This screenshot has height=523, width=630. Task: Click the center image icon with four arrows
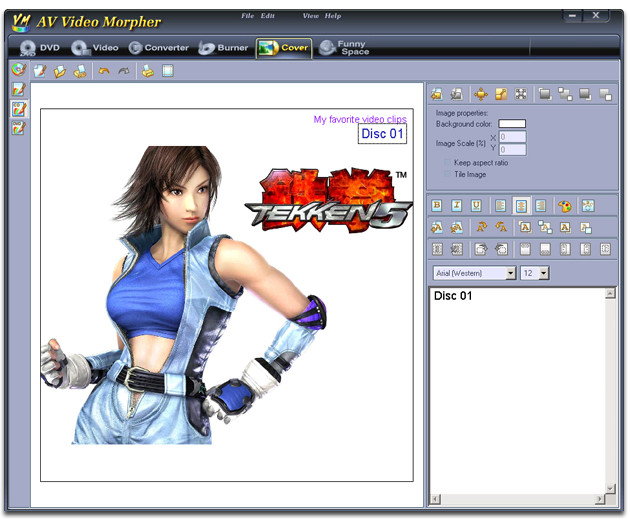(x=481, y=94)
